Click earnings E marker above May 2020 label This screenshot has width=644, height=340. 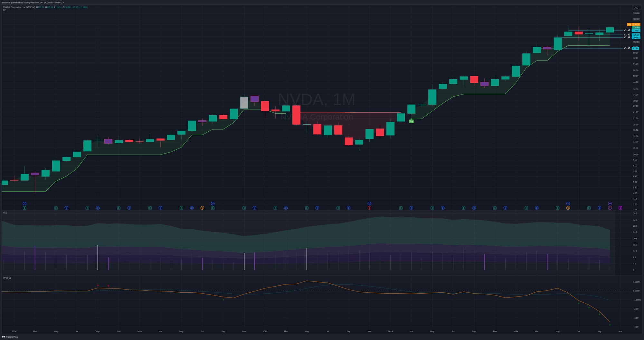click(56, 208)
